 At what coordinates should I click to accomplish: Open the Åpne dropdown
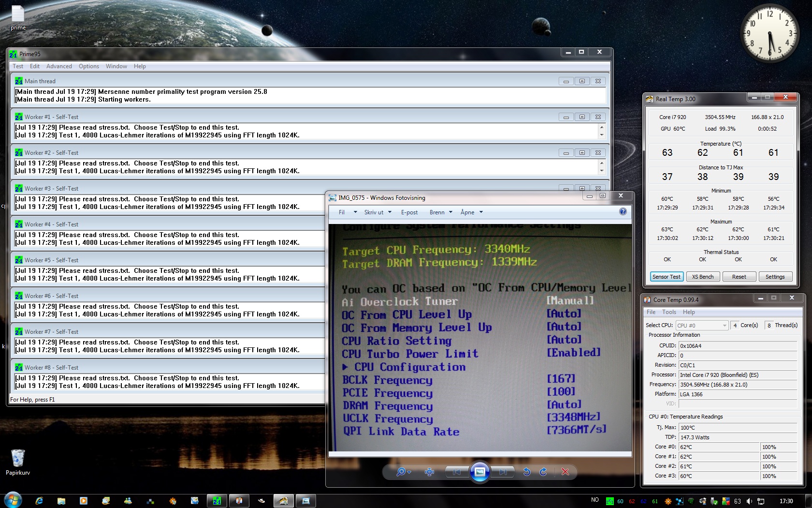coord(472,212)
